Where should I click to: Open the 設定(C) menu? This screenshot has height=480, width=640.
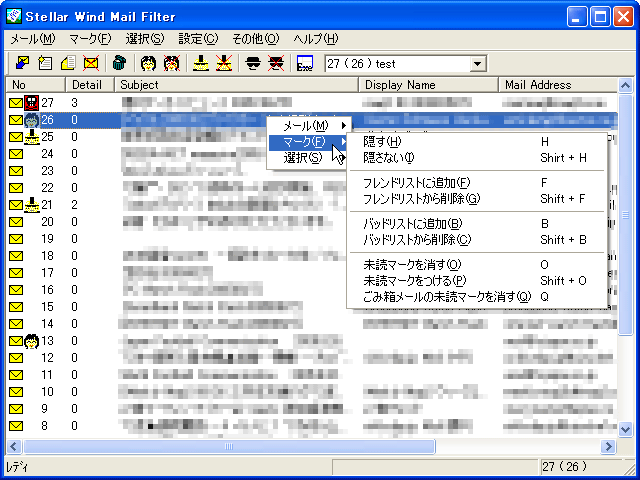(198, 39)
